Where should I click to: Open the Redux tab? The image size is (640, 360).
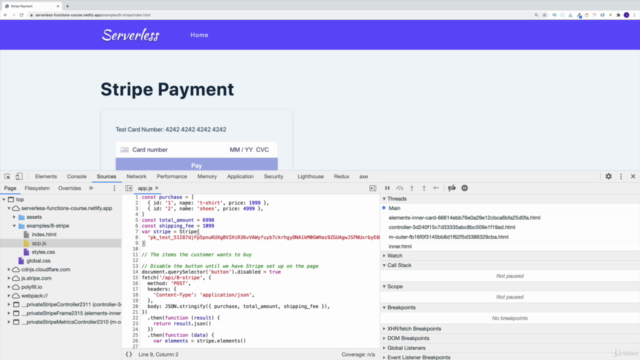[x=341, y=176]
